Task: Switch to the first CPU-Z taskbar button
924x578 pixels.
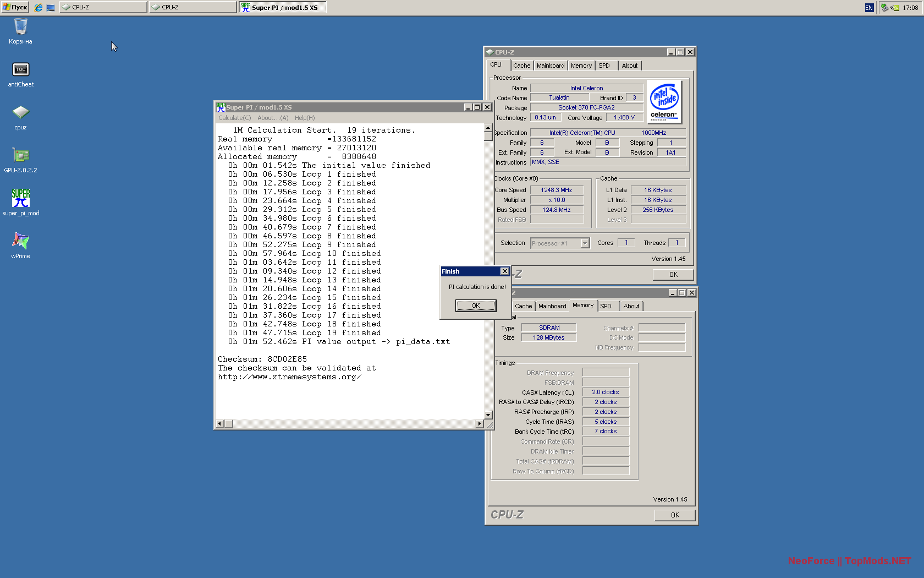Action: coord(103,7)
